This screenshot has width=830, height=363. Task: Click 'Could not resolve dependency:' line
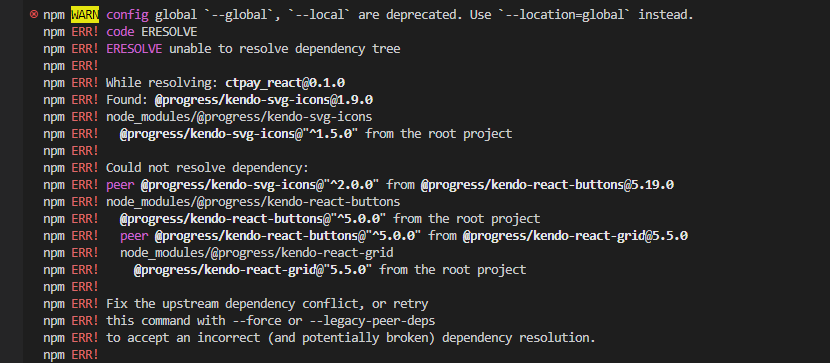point(207,168)
